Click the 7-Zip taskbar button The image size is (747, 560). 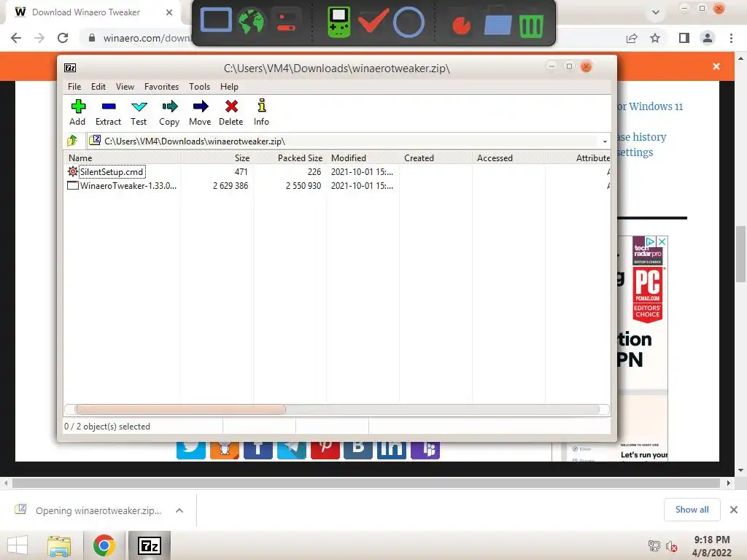[150, 545]
